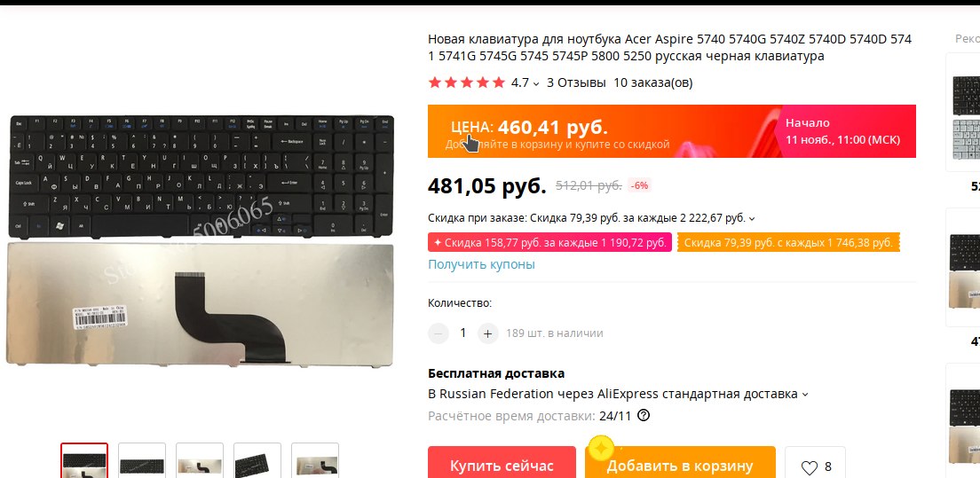Click the plus quantity increase button

[x=487, y=333]
